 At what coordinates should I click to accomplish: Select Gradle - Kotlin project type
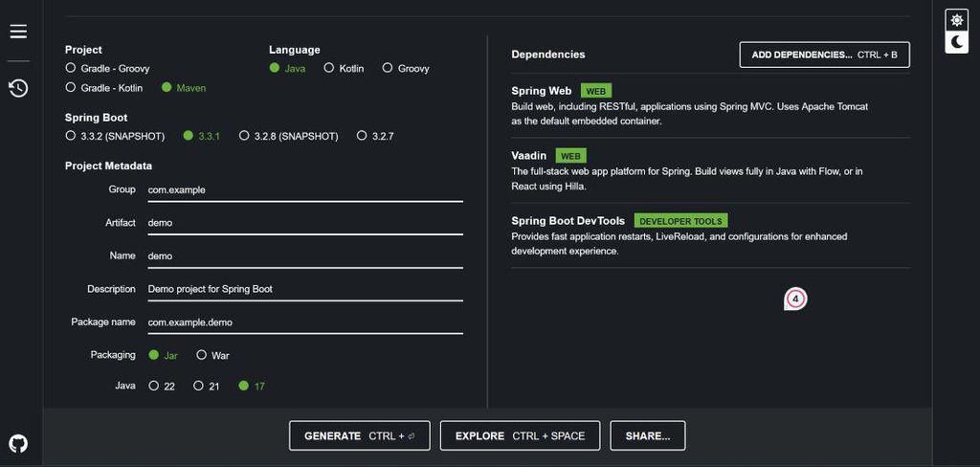pos(103,87)
